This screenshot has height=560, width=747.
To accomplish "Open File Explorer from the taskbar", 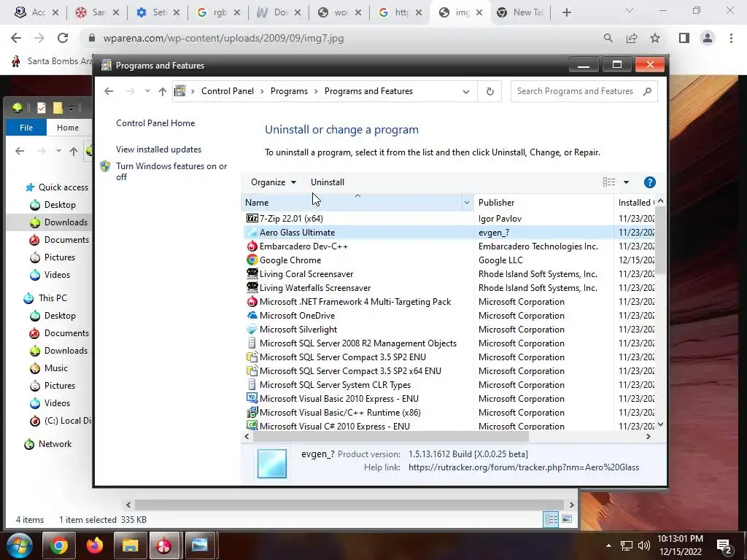I will point(130,545).
